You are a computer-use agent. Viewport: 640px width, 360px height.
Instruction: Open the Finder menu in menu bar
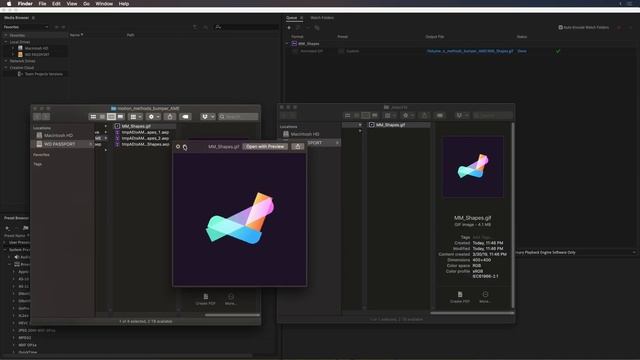(x=25, y=4)
